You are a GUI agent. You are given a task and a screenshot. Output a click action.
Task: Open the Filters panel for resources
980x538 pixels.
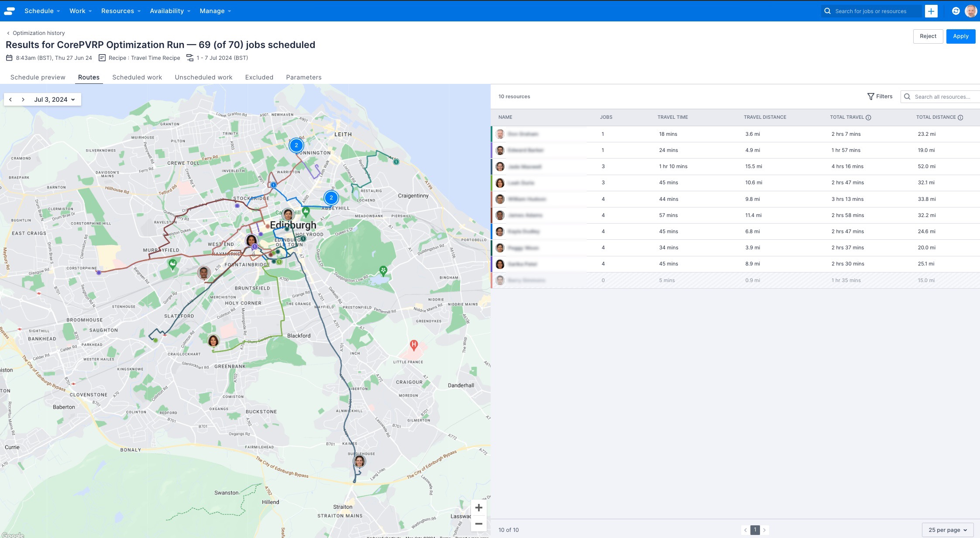coord(880,97)
